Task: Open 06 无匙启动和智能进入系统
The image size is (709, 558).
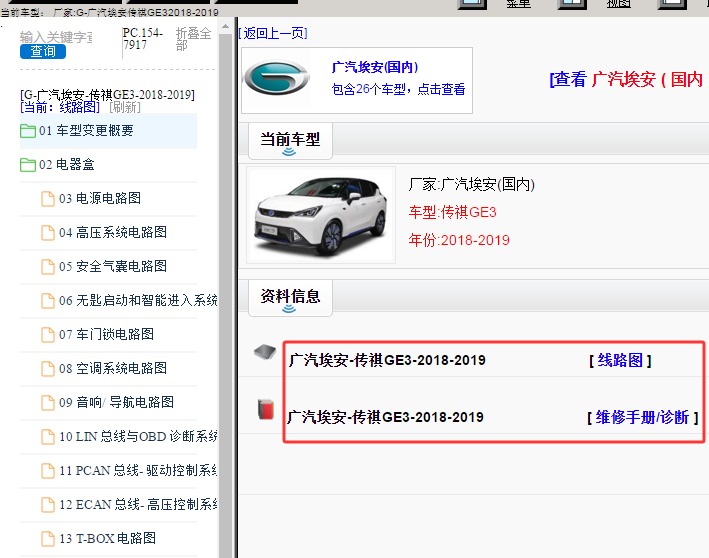Action: coord(138,300)
